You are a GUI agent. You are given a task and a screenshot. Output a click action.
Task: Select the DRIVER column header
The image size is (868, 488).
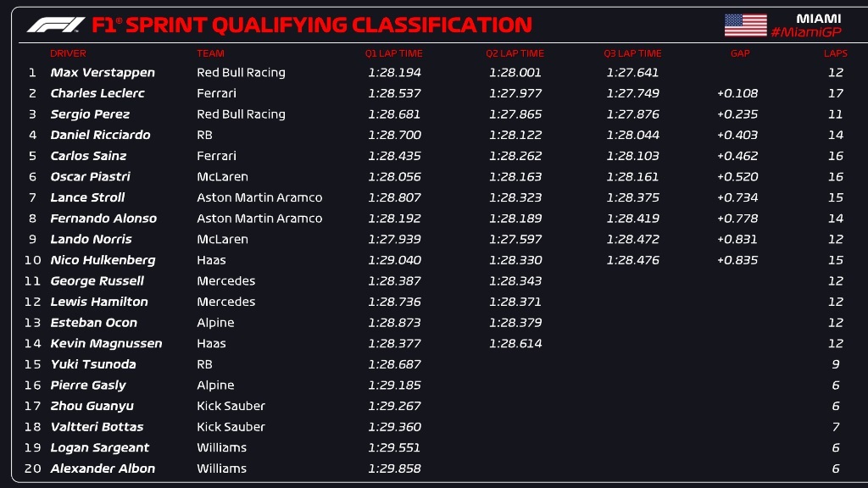click(x=68, y=53)
